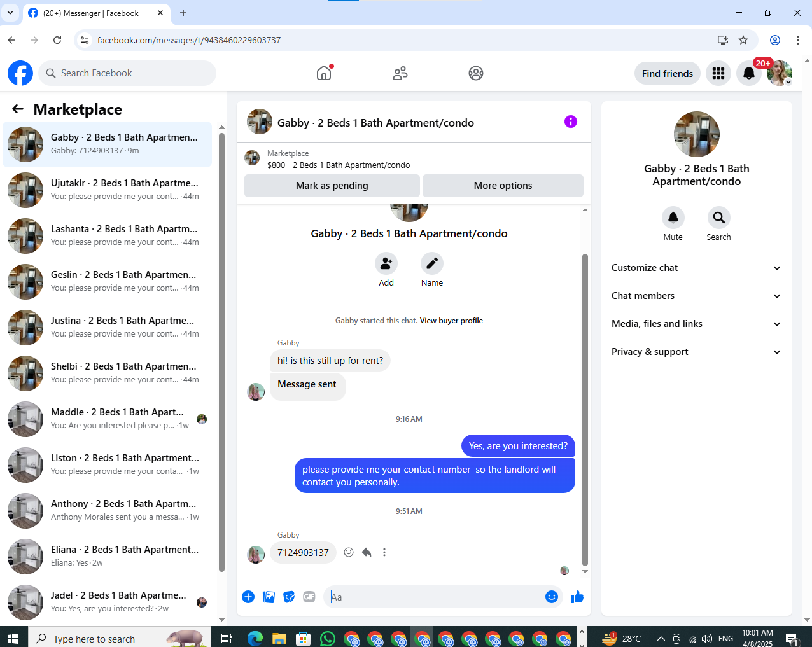Open File Explorer from taskbar

tap(279, 639)
